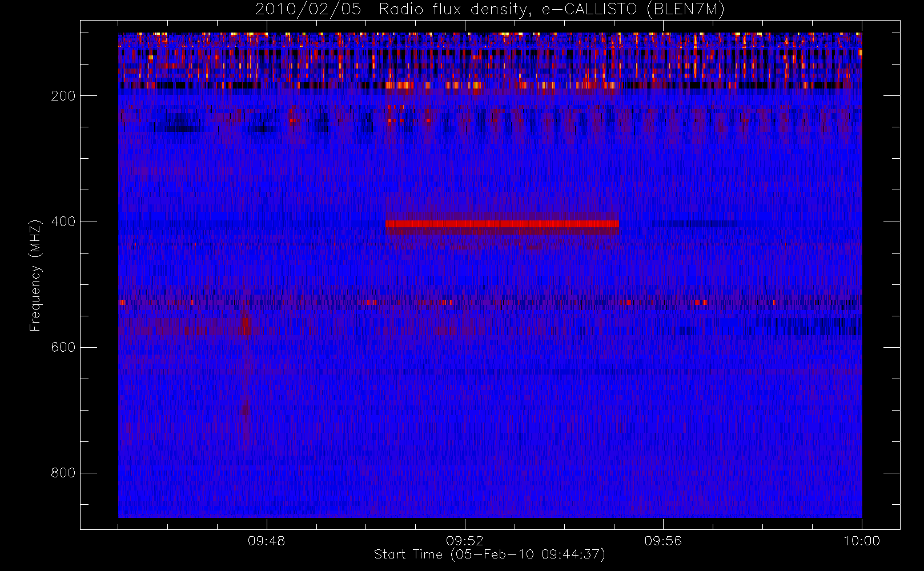Select the 200 frequency tick label
The image size is (924, 571).
pos(63,96)
